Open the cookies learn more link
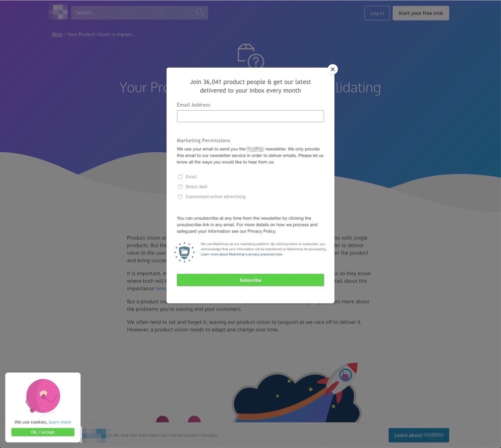Screen dimensions: 501x448 (60, 422)
